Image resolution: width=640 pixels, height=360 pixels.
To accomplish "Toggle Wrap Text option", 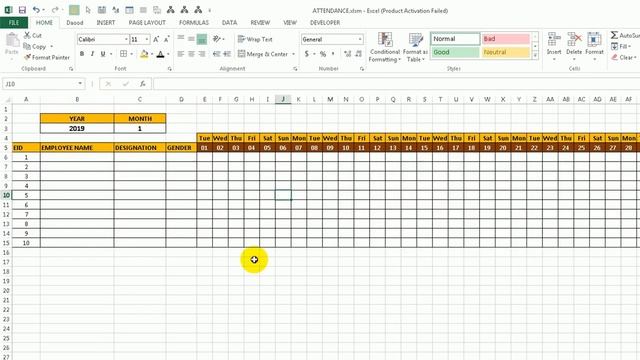I will 255,40.
